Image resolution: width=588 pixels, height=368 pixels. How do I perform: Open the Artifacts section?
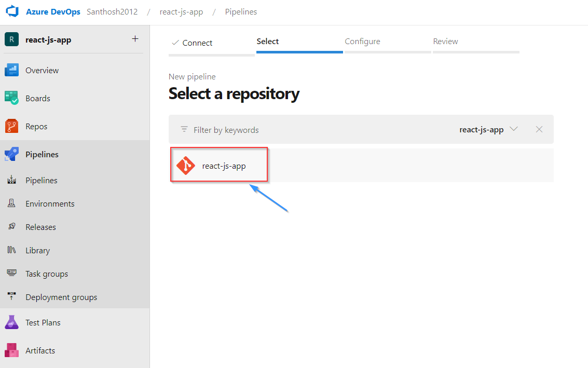pos(40,350)
